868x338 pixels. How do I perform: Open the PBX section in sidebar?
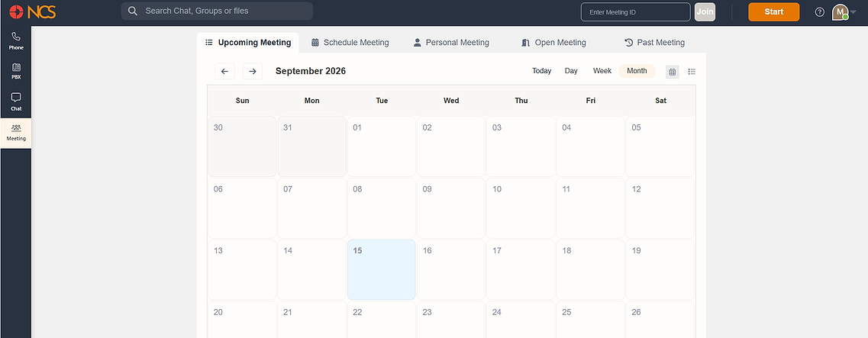click(16, 71)
